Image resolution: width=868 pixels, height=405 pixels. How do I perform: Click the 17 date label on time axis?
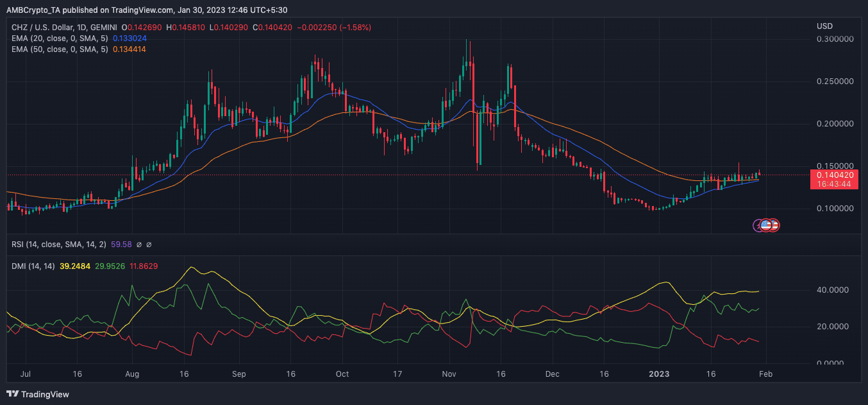pos(398,373)
